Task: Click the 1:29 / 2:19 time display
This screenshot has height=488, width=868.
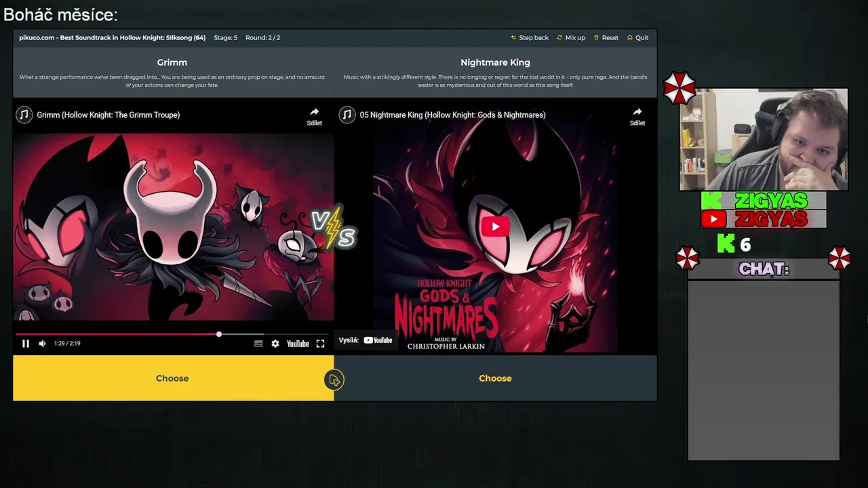Action: pos(67,344)
